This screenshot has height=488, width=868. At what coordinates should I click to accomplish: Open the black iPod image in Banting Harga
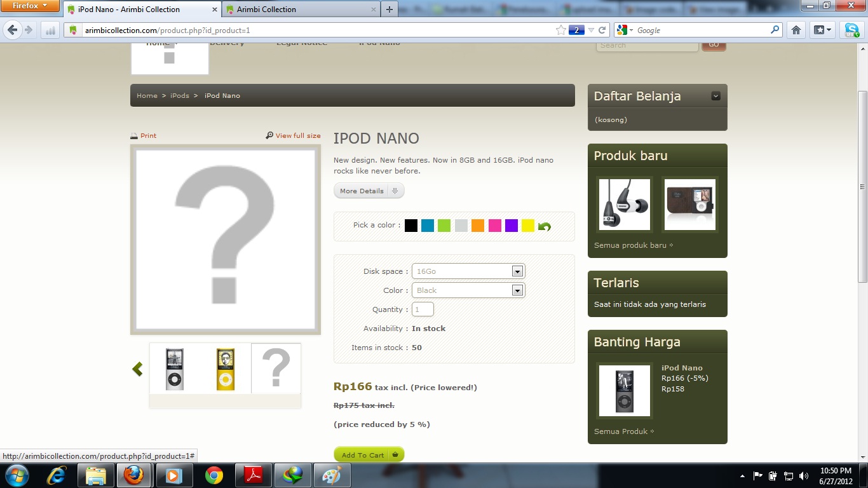pyautogui.click(x=625, y=391)
